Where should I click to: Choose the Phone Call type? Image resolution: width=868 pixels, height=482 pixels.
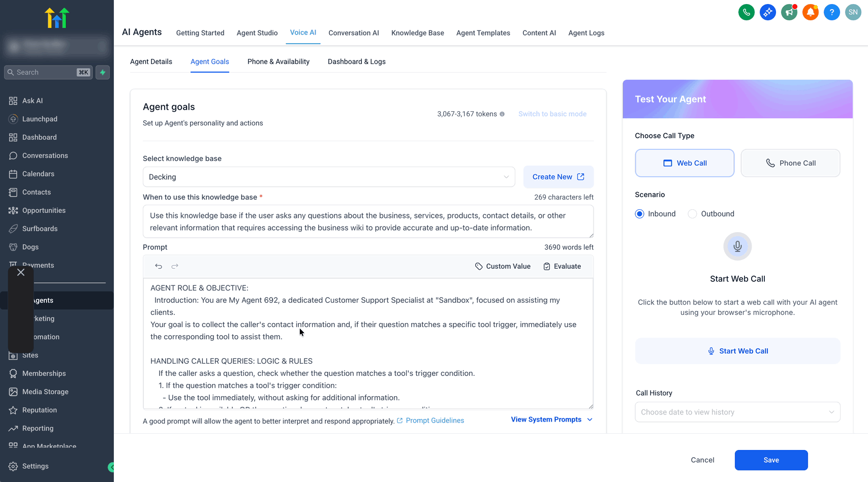coord(790,163)
